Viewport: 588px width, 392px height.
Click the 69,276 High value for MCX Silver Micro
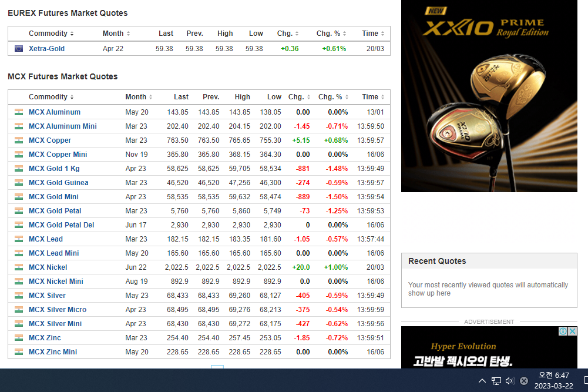(239, 310)
